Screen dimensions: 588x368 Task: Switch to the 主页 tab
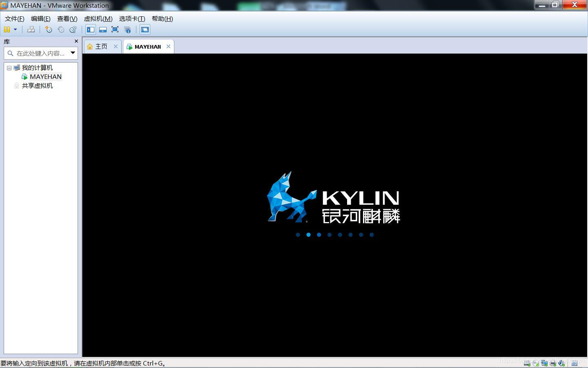[x=101, y=46]
